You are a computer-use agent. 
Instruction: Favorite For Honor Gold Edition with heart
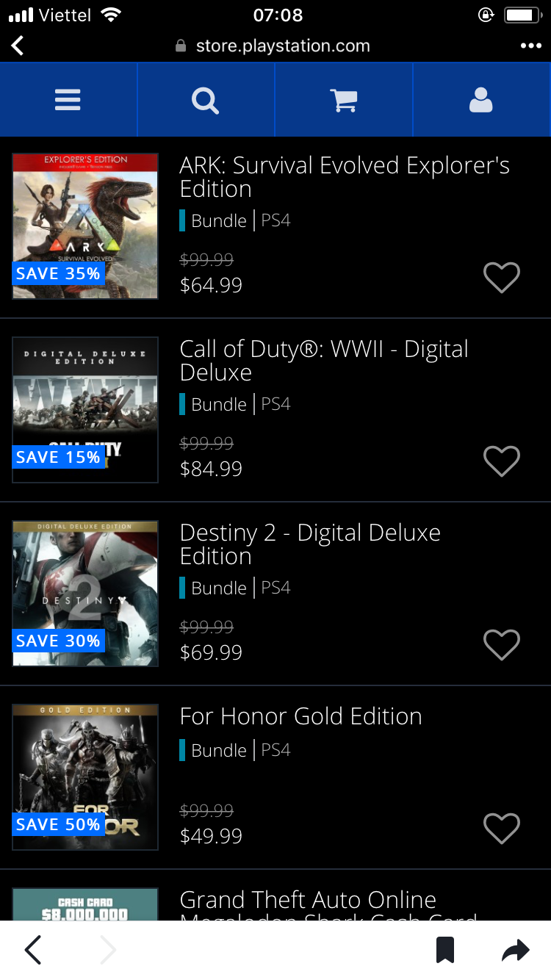502,828
